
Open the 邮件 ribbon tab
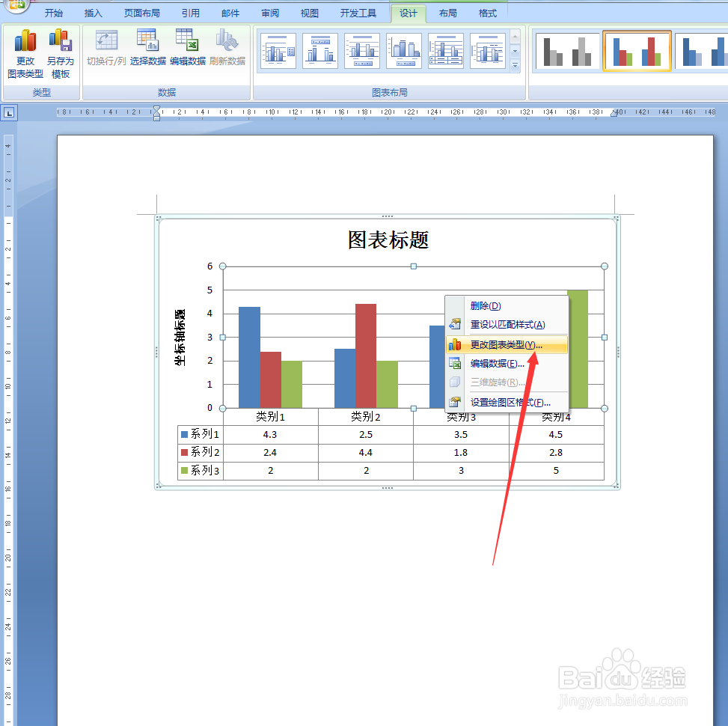(230, 13)
